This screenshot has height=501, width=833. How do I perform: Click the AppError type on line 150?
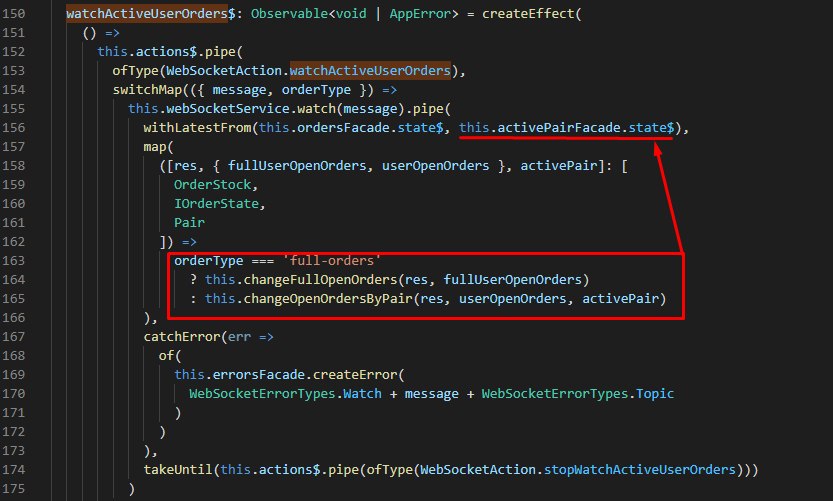420,13
